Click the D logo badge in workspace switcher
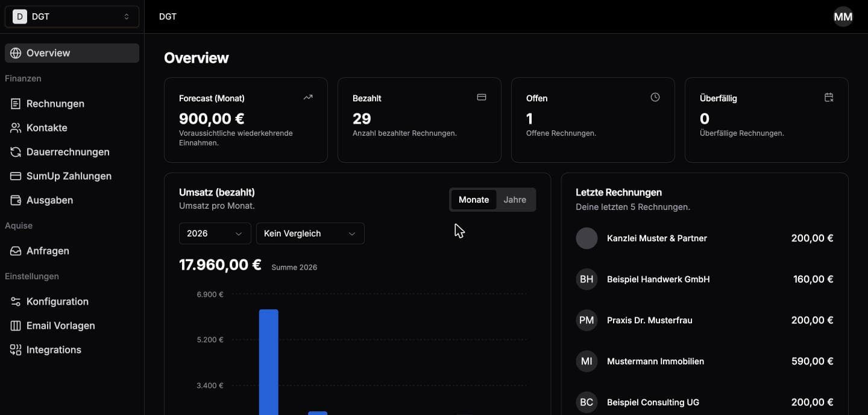 tap(20, 17)
